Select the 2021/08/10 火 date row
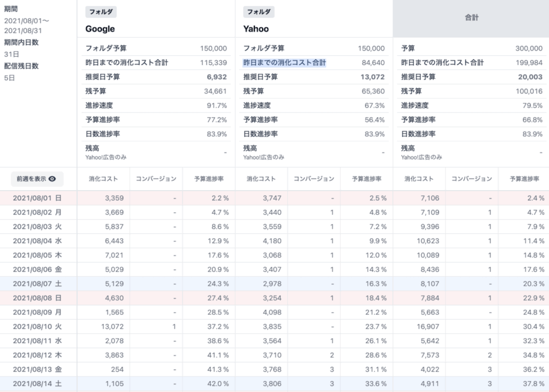Image resolution: width=549 pixels, height=392 pixels. click(x=38, y=327)
